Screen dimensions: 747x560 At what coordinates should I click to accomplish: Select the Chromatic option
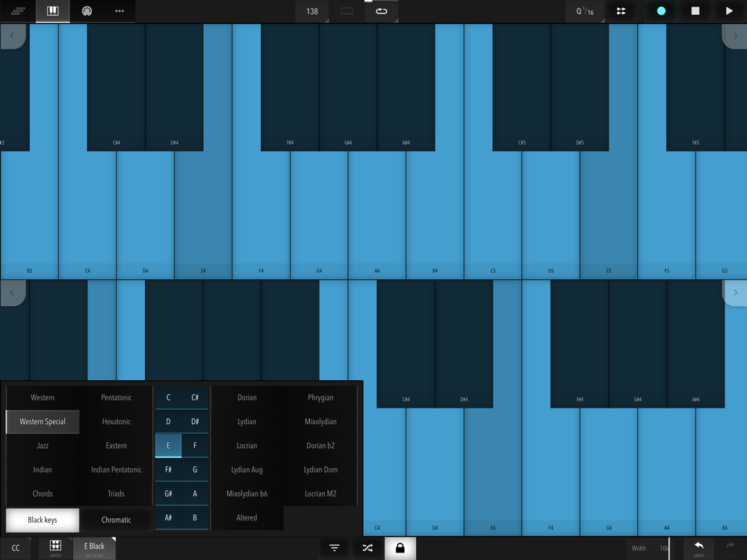[117, 520]
